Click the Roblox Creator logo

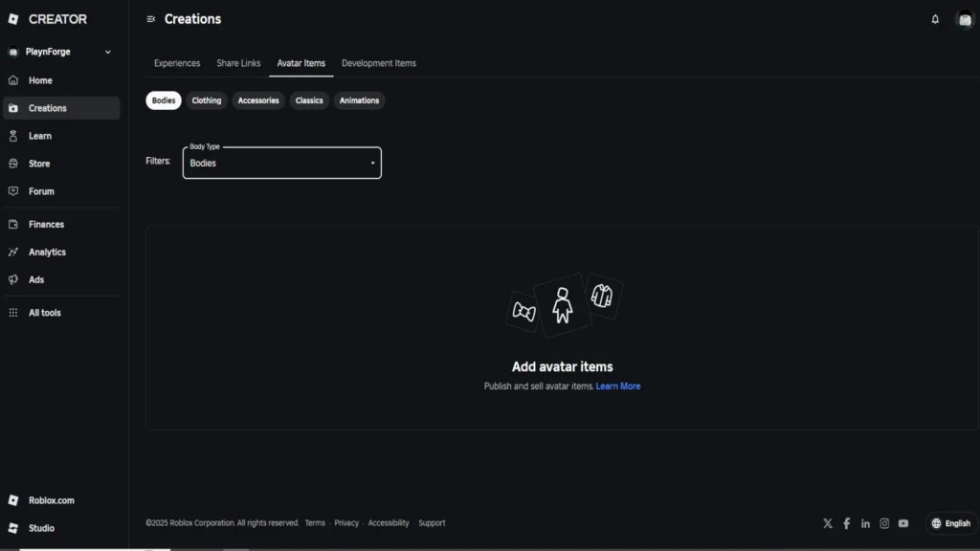pyautogui.click(x=48, y=19)
